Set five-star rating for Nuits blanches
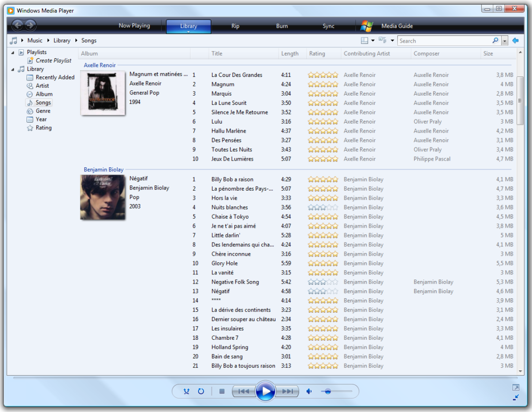This screenshot has height=412, width=532. 335,207
